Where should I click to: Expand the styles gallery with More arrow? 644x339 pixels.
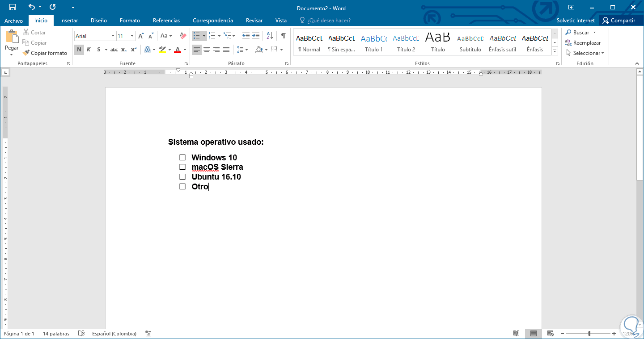pyautogui.click(x=555, y=52)
